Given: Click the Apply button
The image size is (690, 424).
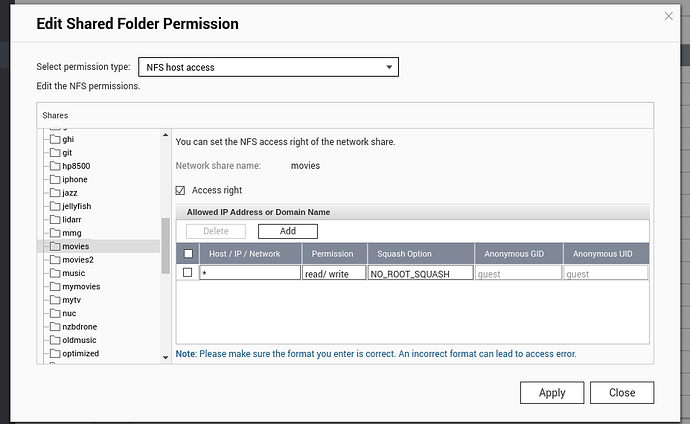Looking at the screenshot, I should point(552,393).
